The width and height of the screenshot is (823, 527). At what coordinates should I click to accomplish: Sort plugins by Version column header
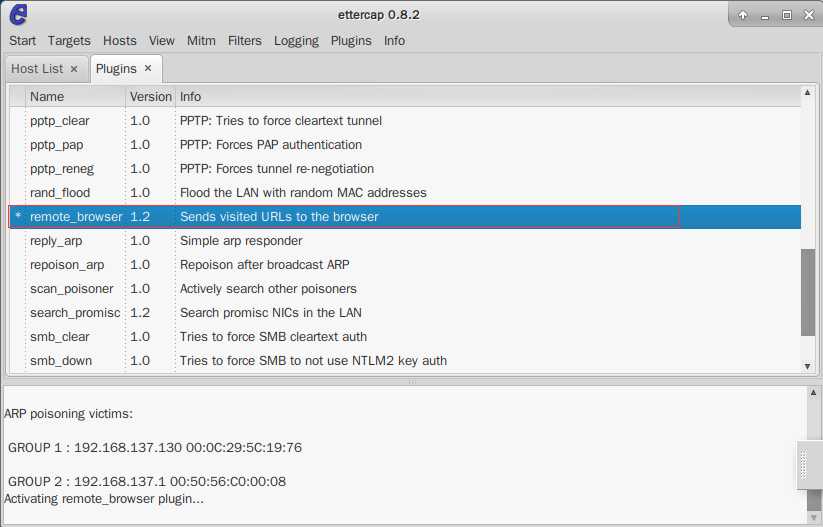click(x=151, y=97)
